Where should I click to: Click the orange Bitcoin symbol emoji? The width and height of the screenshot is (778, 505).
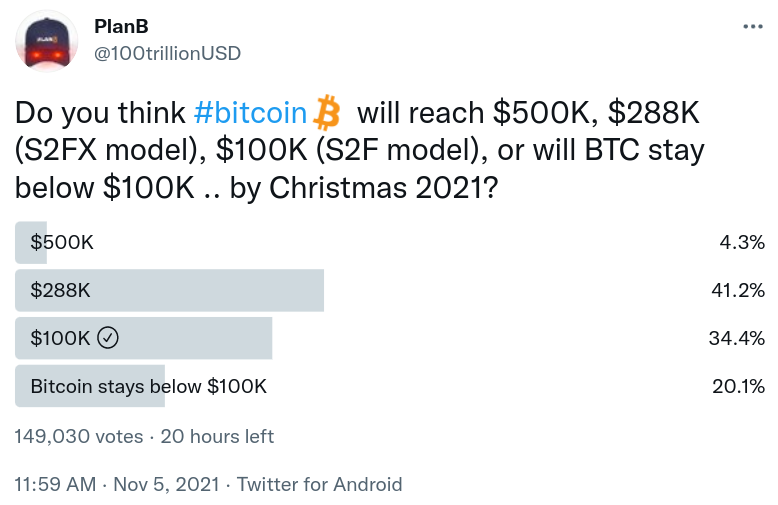tap(326, 112)
